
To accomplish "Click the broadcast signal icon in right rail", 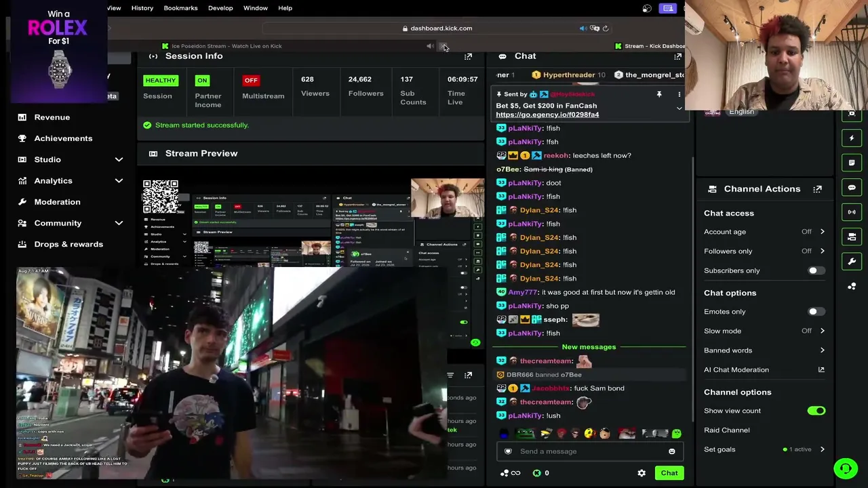I will coord(852,212).
